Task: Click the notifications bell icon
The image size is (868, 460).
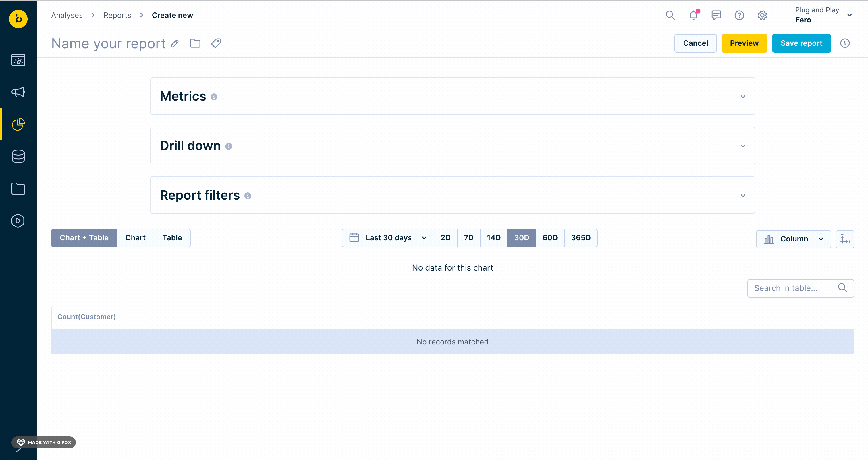Action: [x=693, y=15]
